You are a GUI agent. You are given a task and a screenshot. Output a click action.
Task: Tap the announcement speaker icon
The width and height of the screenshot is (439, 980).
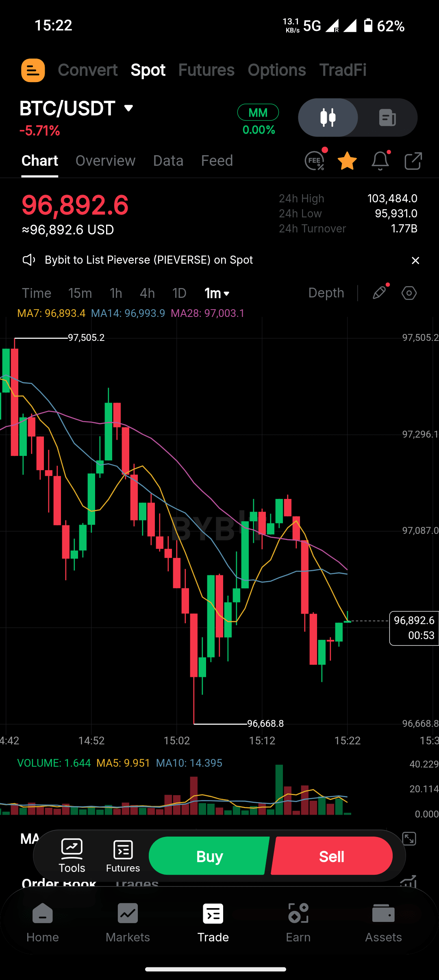click(28, 260)
